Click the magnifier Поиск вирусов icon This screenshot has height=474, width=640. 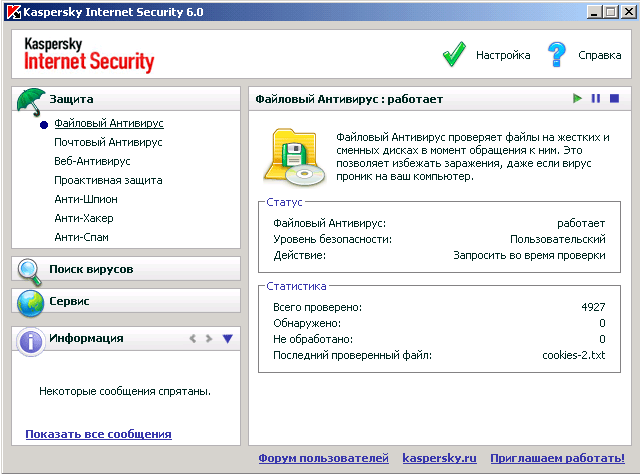click(29, 270)
